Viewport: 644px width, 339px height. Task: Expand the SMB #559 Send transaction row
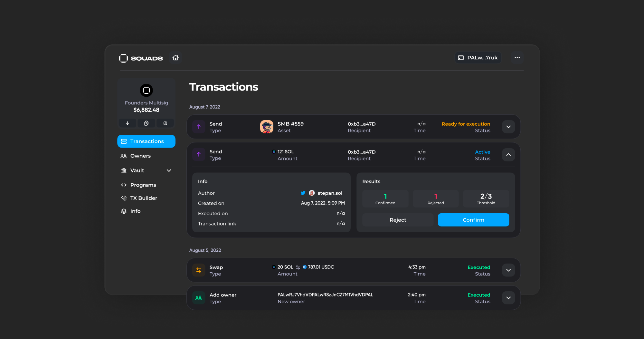pos(508,127)
